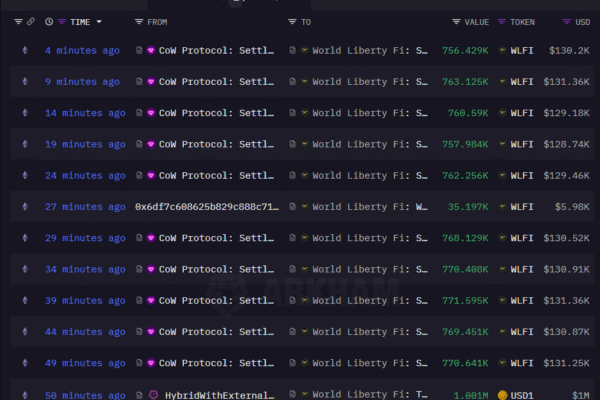Click the CoW Protocol logo in the 9 minutes ago row
The width and height of the screenshot is (600, 400).
[151, 82]
